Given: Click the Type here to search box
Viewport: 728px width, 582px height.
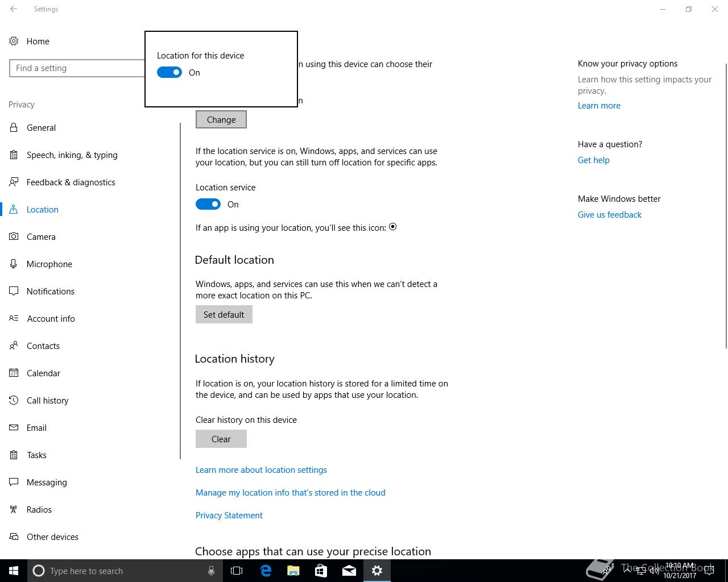Looking at the screenshot, I should coord(125,571).
